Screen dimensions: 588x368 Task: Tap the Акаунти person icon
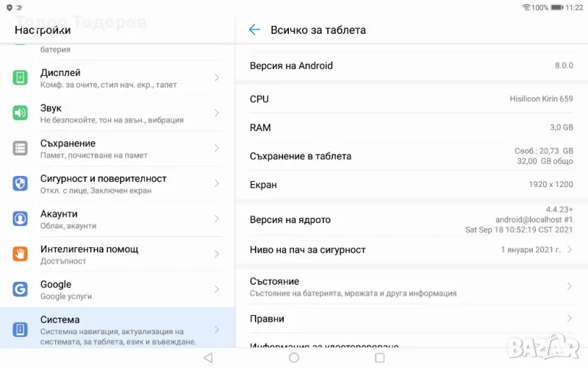pyautogui.click(x=21, y=219)
